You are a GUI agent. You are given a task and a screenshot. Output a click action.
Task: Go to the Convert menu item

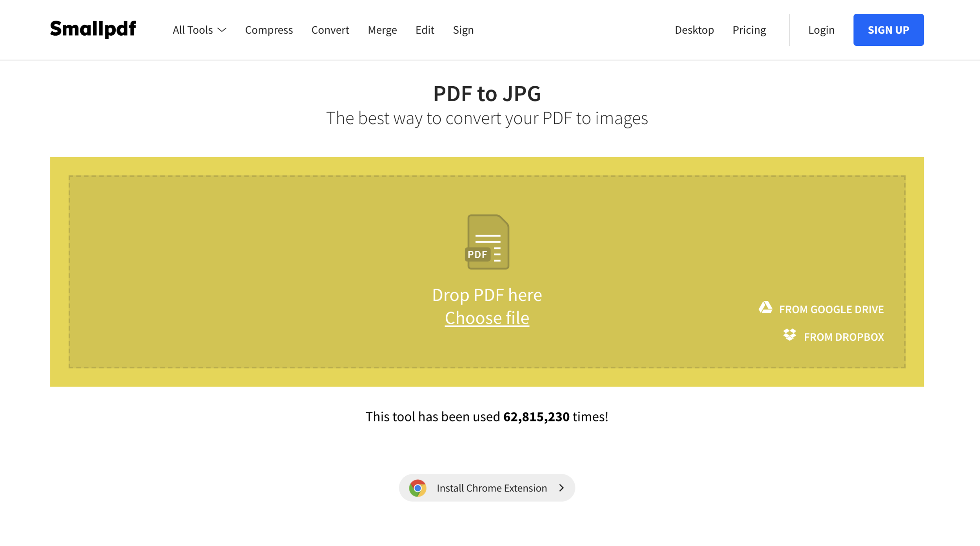click(330, 30)
